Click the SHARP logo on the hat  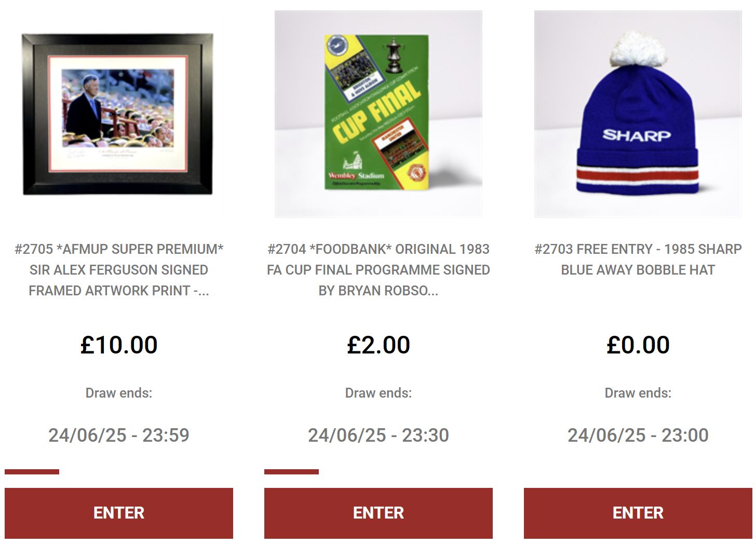637,135
